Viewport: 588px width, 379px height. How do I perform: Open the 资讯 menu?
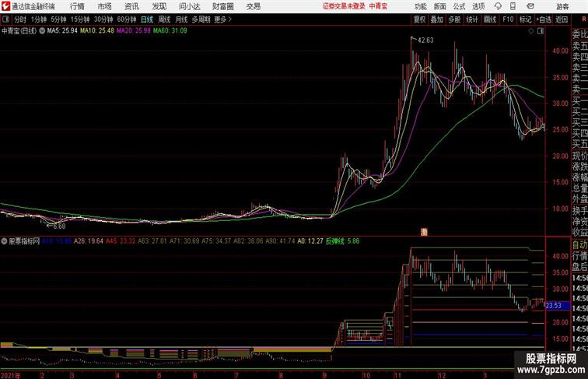tap(131, 6)
